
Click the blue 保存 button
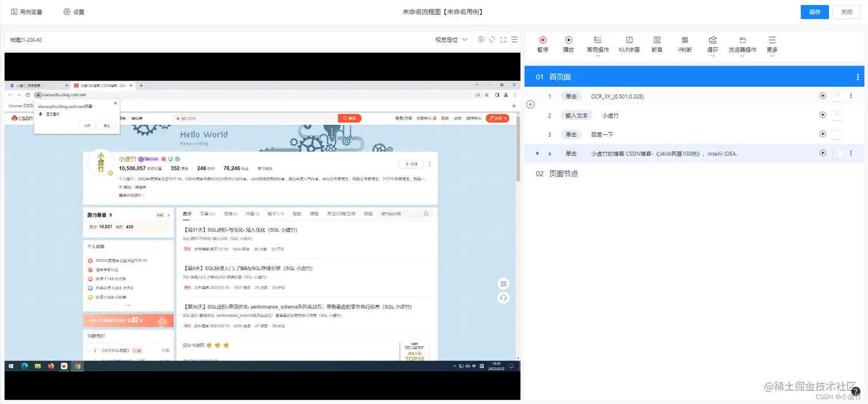pos(815,12)
